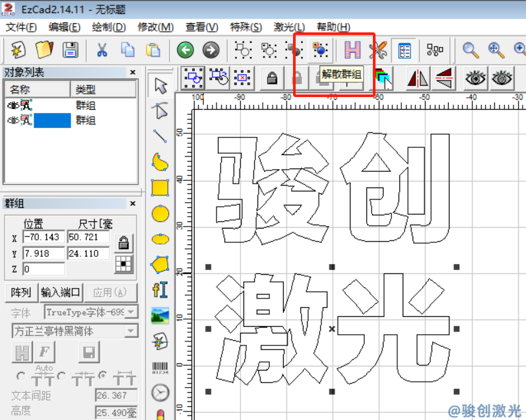Screen dimensions: 526x420
Task: Click the magnifier zoom icon
Action: (x=471, y=50)
